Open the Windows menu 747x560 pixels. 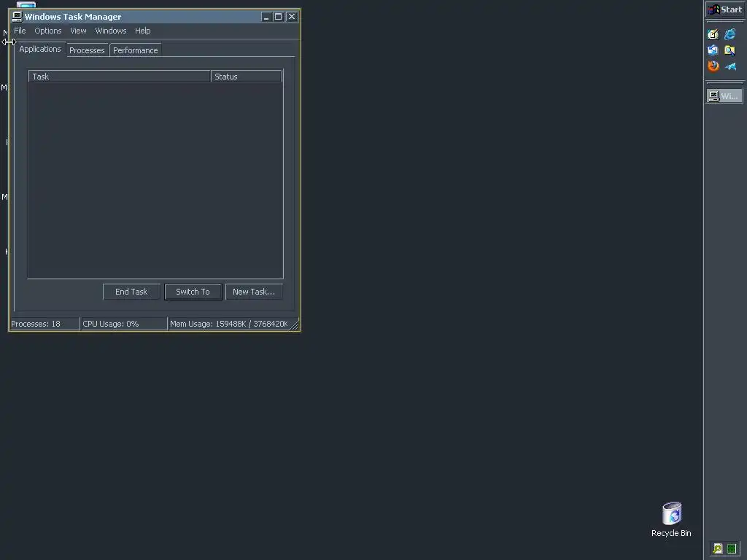[111, 31]
